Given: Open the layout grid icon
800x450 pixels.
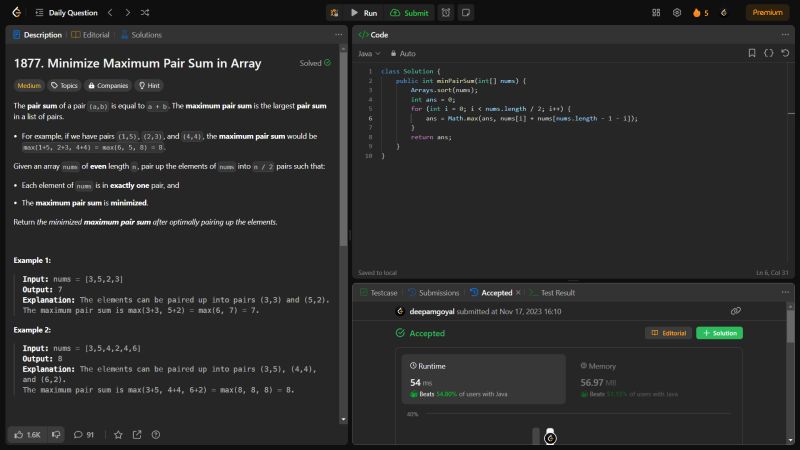Looking at the screenshot, I should pyautogui.click(x=656, y=13).
